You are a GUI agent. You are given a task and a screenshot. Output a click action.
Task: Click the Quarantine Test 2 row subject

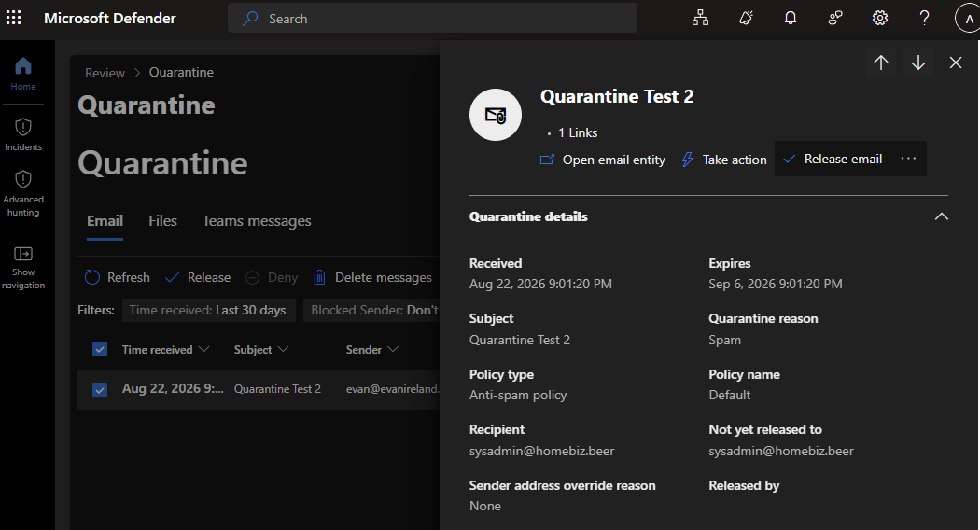point(277,389)
